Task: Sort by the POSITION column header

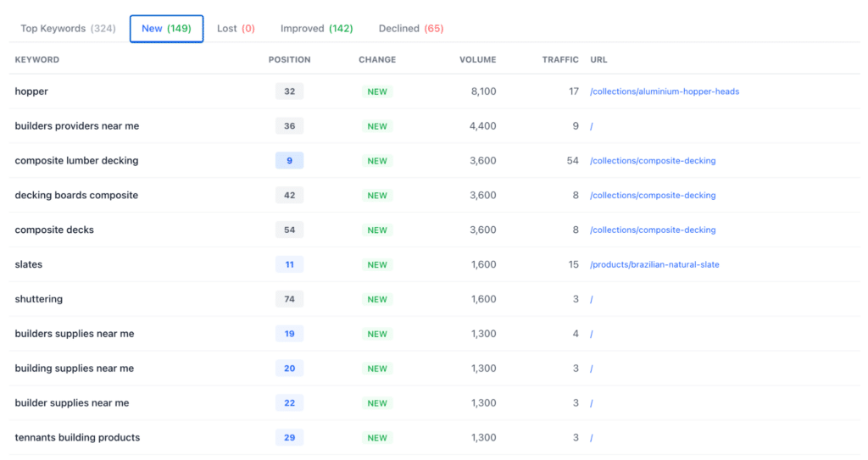Action: tap(290, 60)
